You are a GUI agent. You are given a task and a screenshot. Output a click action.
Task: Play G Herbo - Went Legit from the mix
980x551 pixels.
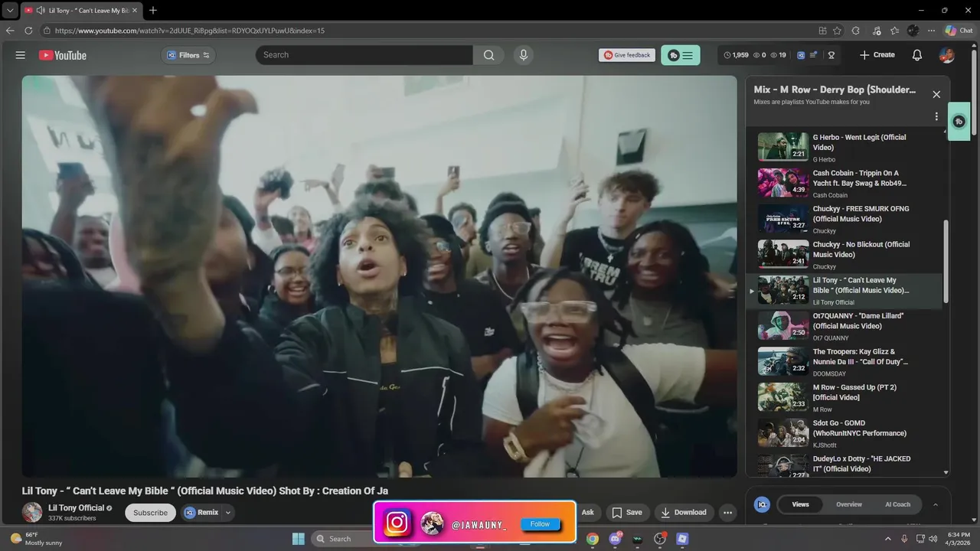(x=844, y=148)
